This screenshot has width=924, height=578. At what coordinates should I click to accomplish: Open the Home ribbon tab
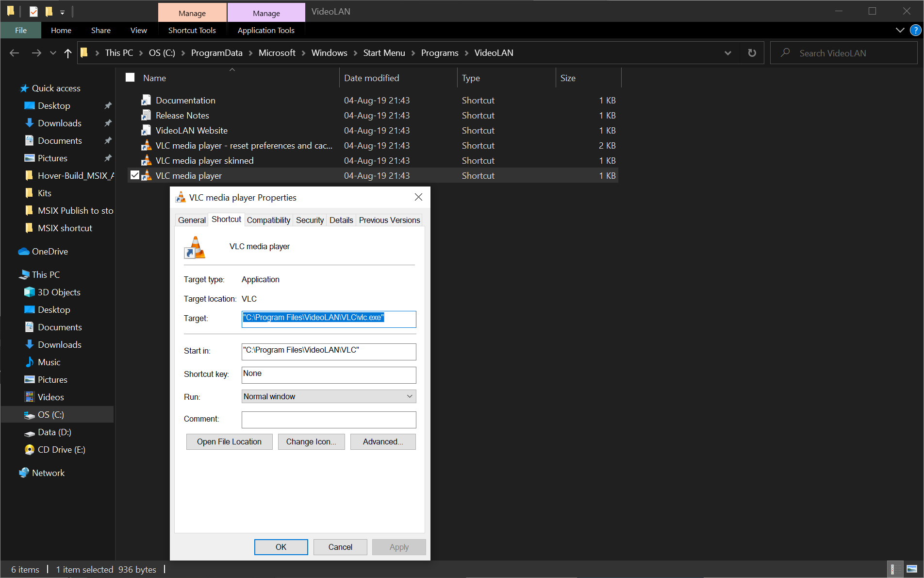coord(61,30)
